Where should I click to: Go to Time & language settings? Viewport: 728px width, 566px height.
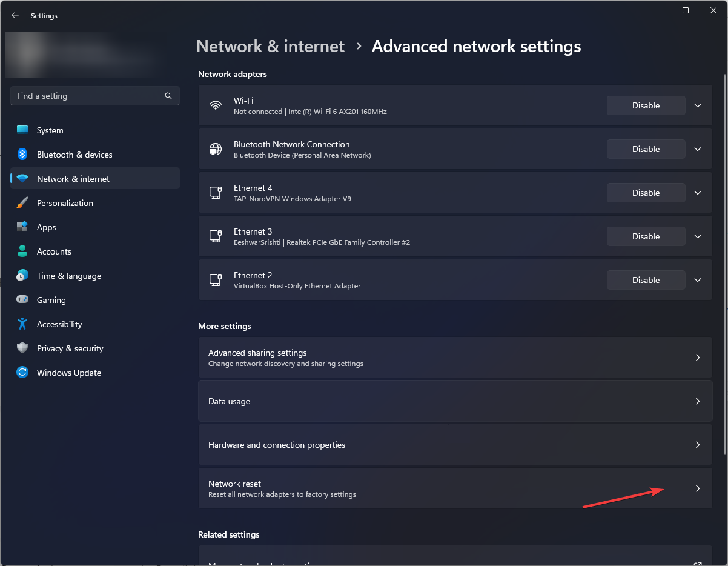[69, 276]
